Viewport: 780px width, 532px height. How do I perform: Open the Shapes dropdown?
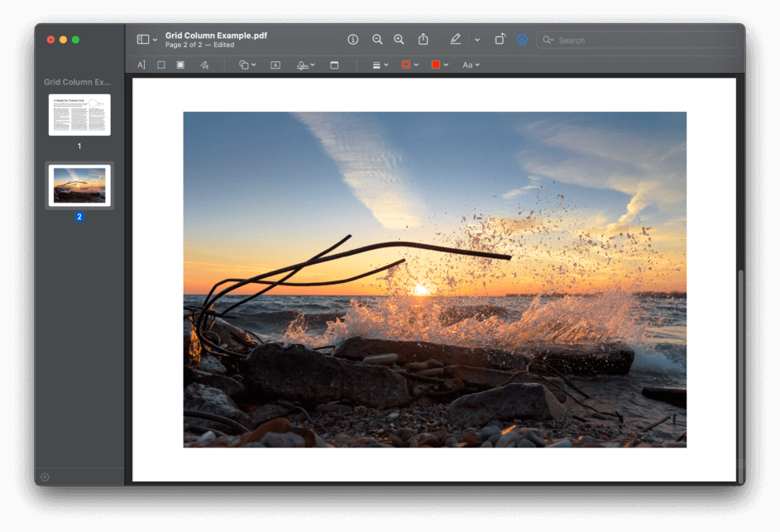pos(246,65)
